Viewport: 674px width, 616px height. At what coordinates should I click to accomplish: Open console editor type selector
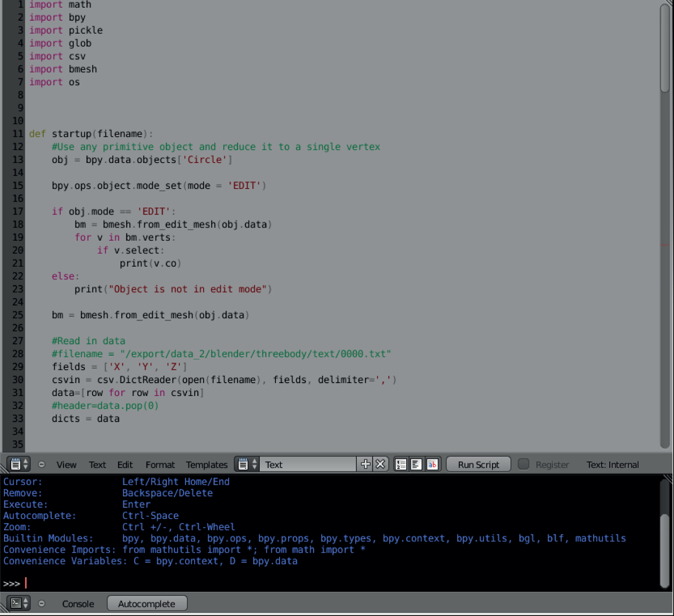click(x=19, y=603)
